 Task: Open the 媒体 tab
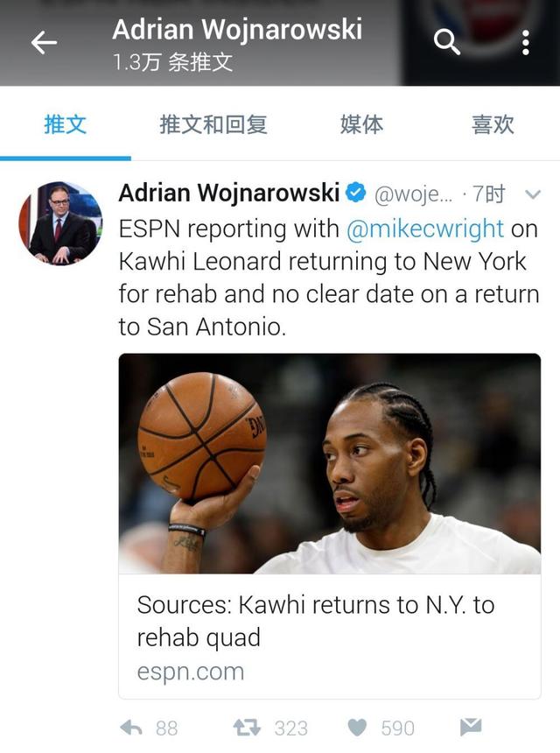[362, 125]
